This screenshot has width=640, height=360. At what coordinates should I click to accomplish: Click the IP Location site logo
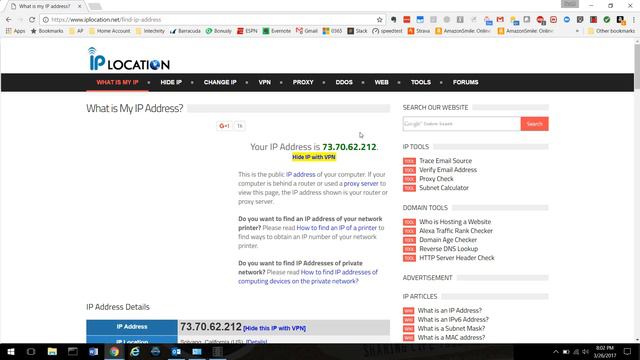129,59
